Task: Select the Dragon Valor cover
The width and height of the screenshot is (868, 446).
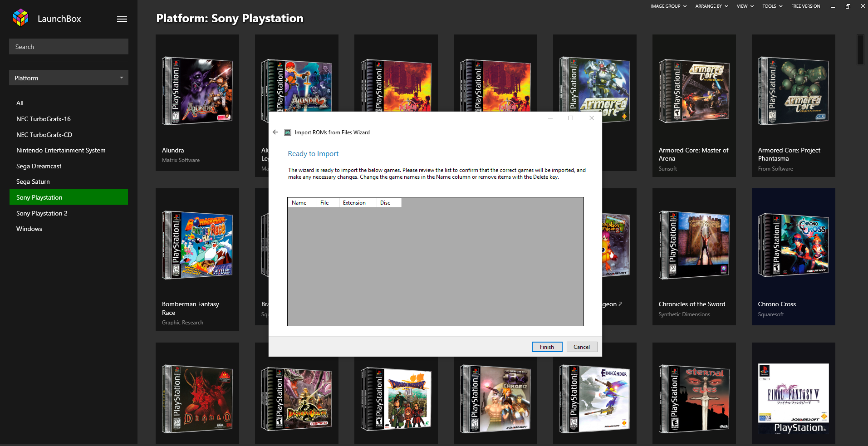Action: pos(297,399)
